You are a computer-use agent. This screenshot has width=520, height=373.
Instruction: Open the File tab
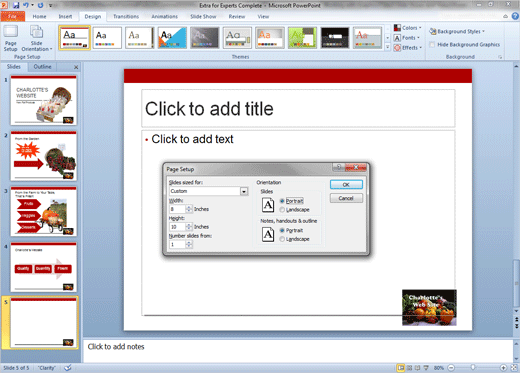[13, 16]
